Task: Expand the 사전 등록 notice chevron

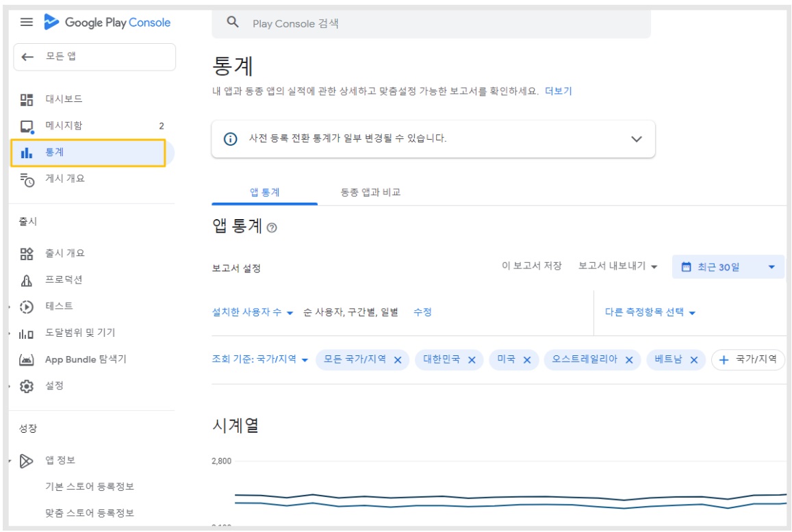Action: 637,139
